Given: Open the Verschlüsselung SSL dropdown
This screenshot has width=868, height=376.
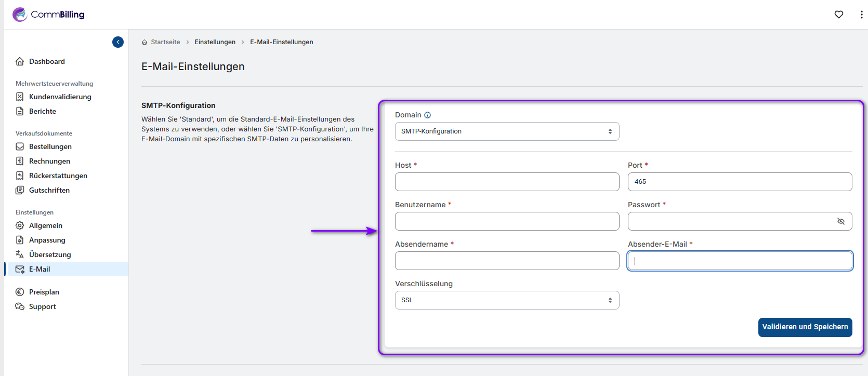Looking at the screenshot, I should coord(507,300).
